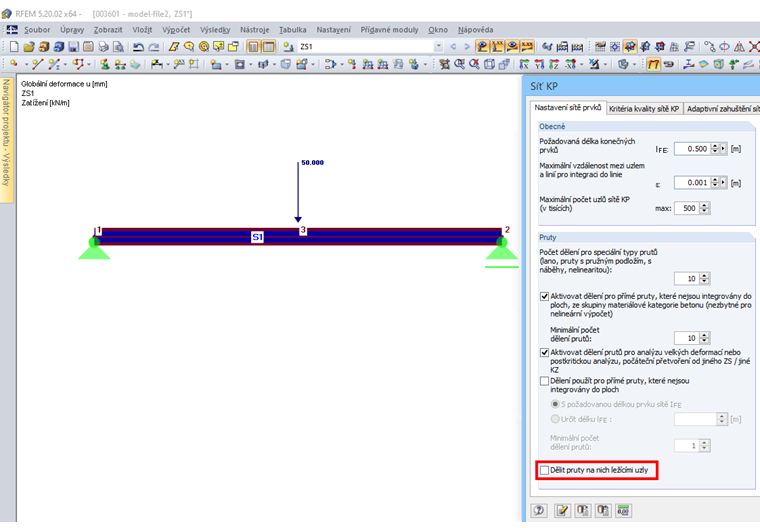The image size is (760, 528).
Task: Adjust the special member divisions spinner showing 10
Action: (705, 279)
